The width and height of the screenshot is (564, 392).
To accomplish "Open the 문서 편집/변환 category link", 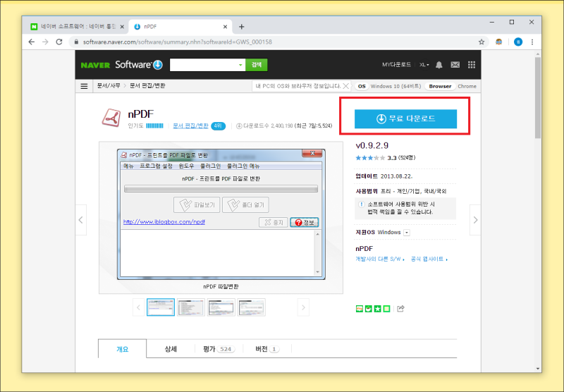I will (190, 126).
